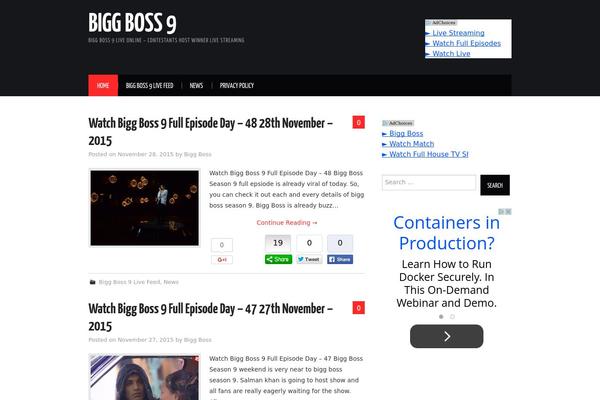Open the Watch Full Episodes ad link
Screen dimensions: 600x400
(x=466, y=43)
